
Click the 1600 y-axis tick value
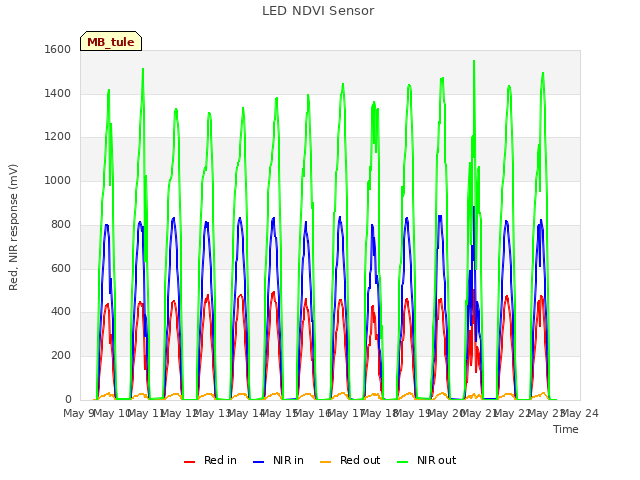[x=58, y=49]
